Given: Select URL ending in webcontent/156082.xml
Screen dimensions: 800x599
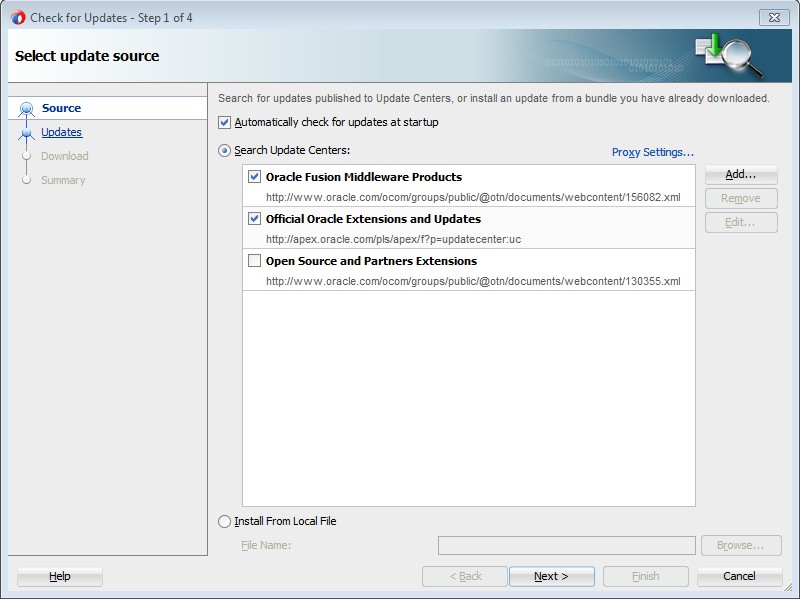Looking at the screenshot, I should (473, 197).
